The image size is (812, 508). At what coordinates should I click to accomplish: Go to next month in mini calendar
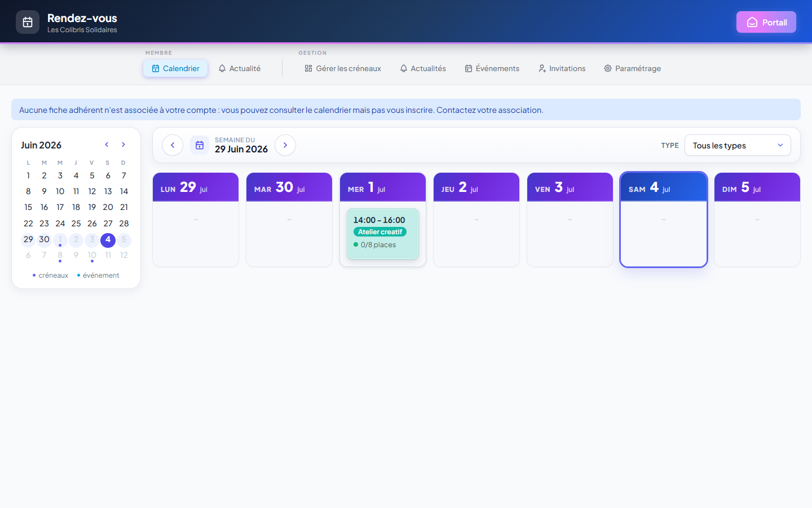tap(123, 144)
